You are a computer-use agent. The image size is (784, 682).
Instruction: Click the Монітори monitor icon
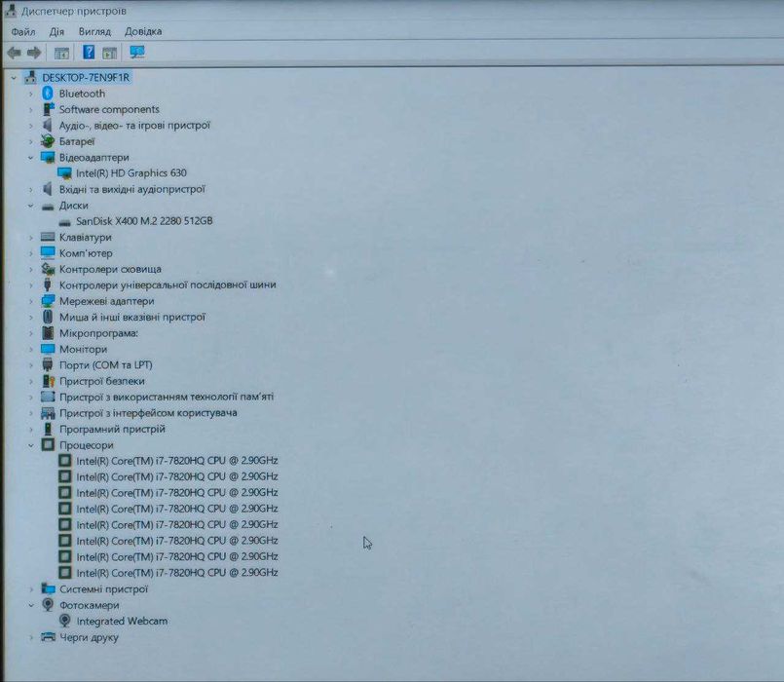click(48, 349)
